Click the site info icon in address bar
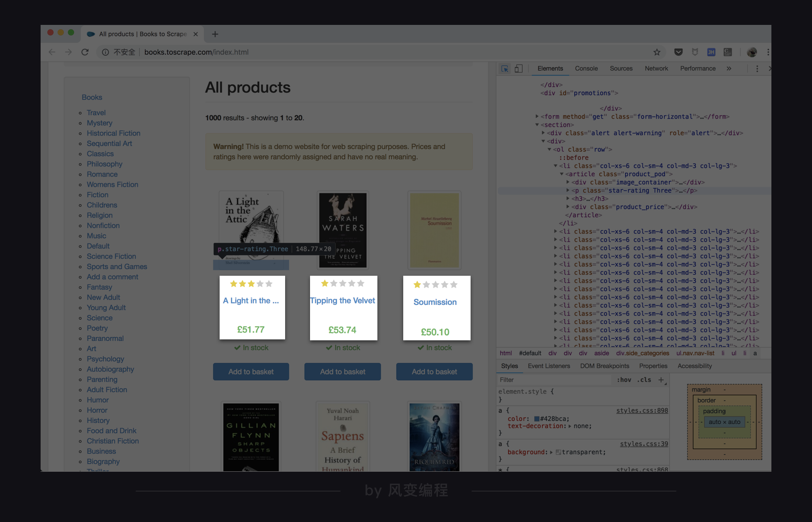Image resolution: width=812 pixels, height=522 pixels. tap(105, 52)
